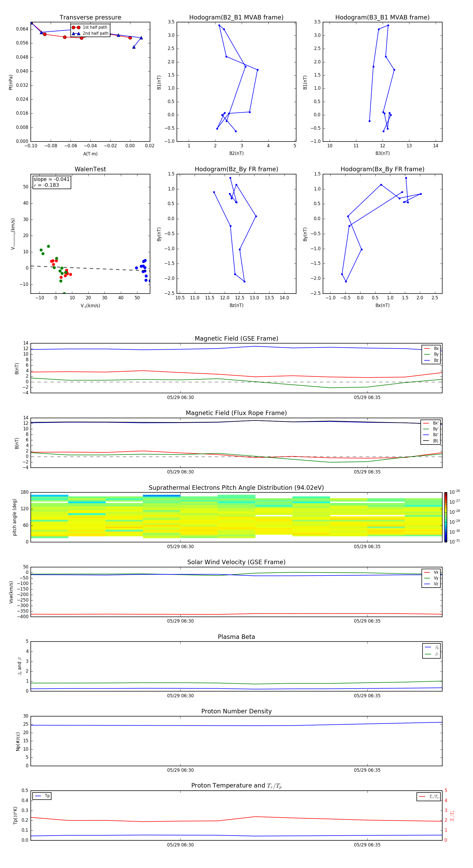This screenshot has height=868, width=473.
Task: Click the 'r = -0.183' annotation
Action: coord(47,185)
